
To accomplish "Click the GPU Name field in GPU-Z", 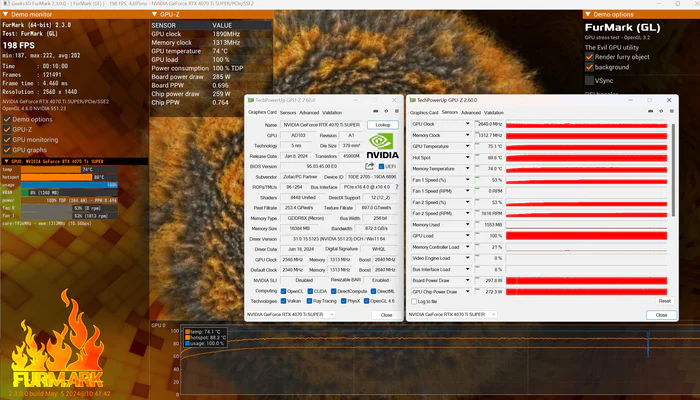I will tap(323, 125).
